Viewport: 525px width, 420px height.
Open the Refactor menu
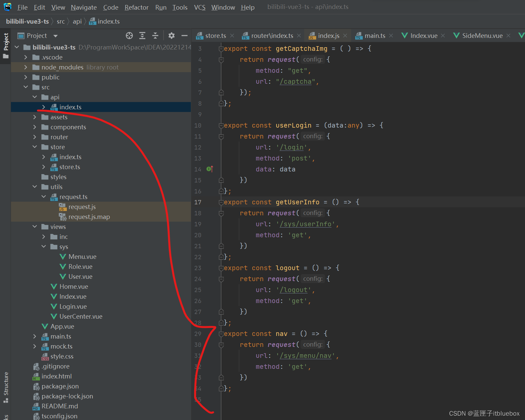136,7
